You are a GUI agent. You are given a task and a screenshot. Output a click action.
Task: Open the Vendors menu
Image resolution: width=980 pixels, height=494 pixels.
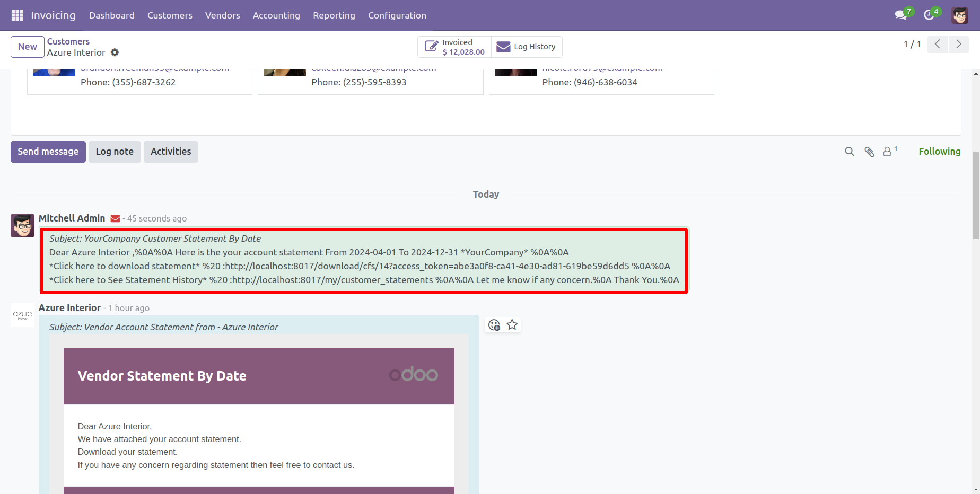tap(223, 15)
